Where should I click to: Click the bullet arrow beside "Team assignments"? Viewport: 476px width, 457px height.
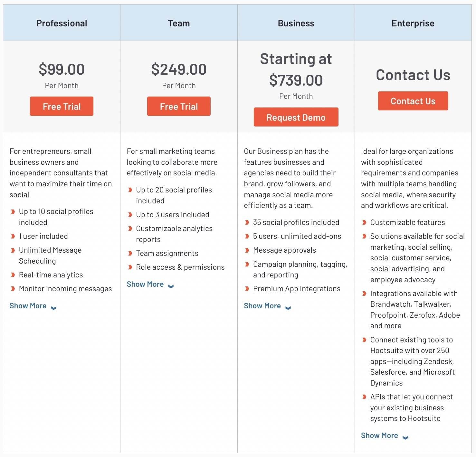click(x=130, y=253)
